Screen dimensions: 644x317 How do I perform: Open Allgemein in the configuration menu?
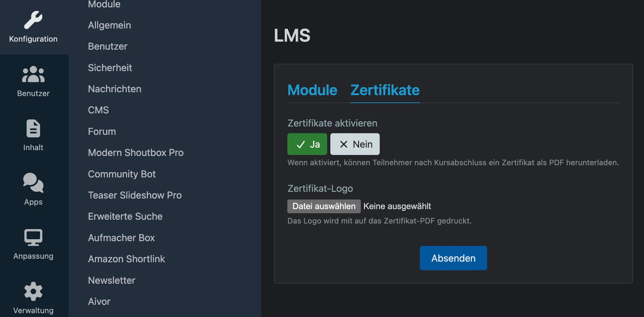(x=109, y=25)
